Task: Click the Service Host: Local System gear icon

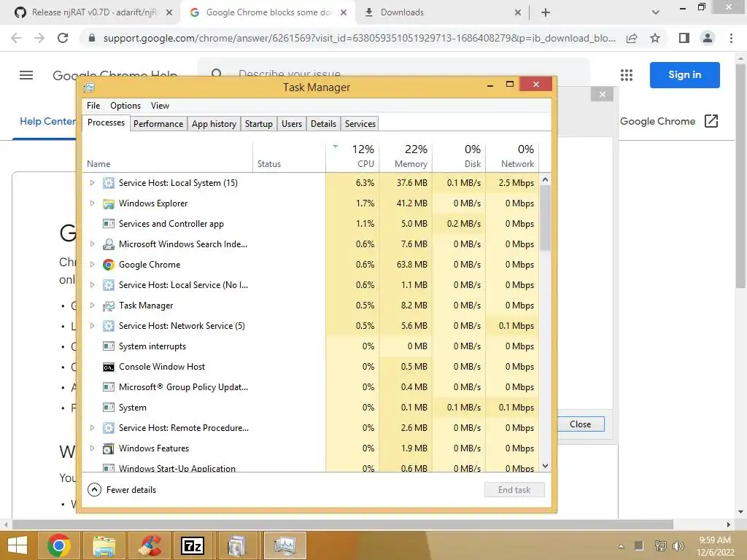Action: click(x=109, y=183)
